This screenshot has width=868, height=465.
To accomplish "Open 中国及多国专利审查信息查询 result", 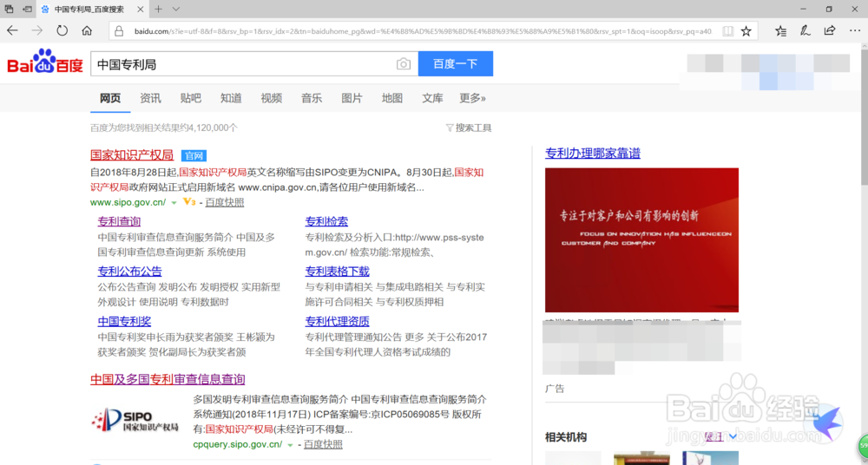I will pyautogui.click(x=168, y=379).
